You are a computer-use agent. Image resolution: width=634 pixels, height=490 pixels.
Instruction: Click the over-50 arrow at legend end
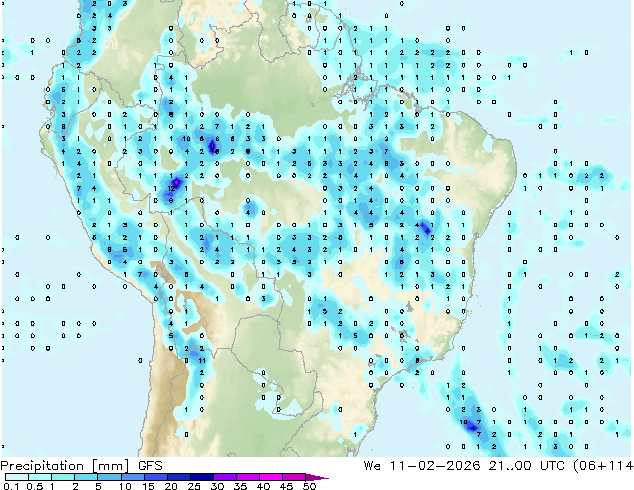click(x=317, y=477)
